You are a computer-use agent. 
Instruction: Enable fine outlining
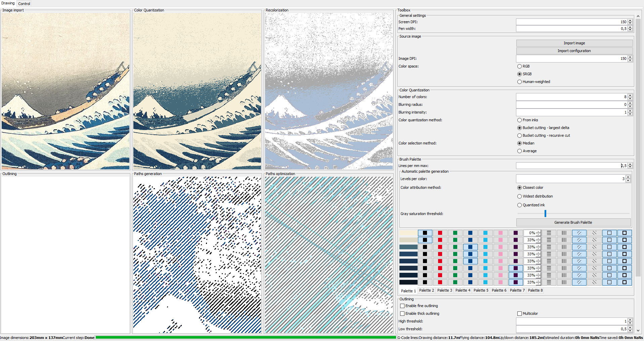(x=402, y=306)
